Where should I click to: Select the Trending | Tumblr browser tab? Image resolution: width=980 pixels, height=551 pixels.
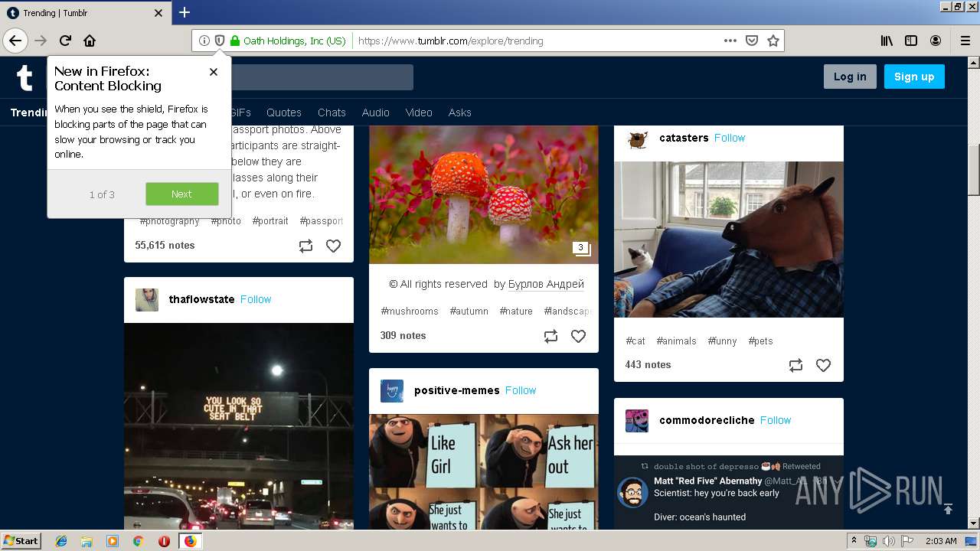click(x=84, y=13)
